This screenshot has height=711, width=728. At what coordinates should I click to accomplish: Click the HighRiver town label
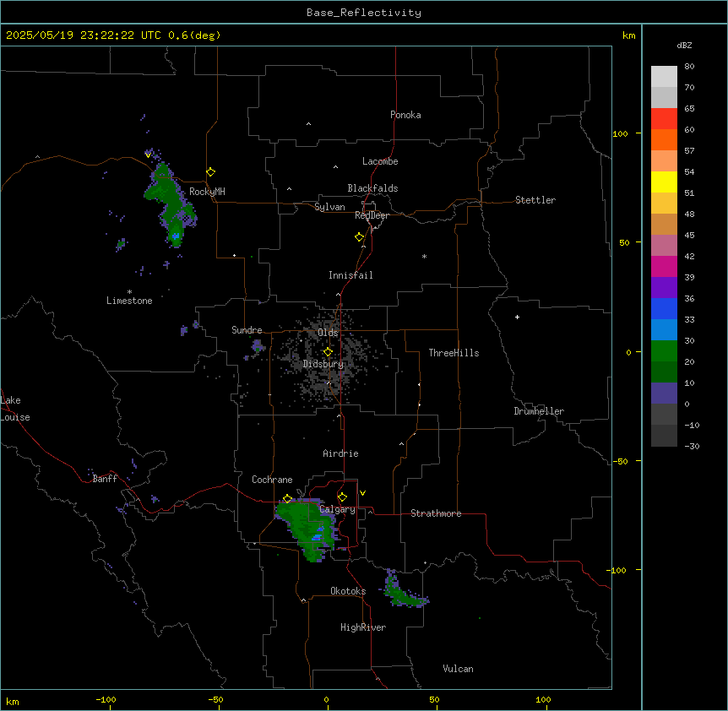coord(363,627)
